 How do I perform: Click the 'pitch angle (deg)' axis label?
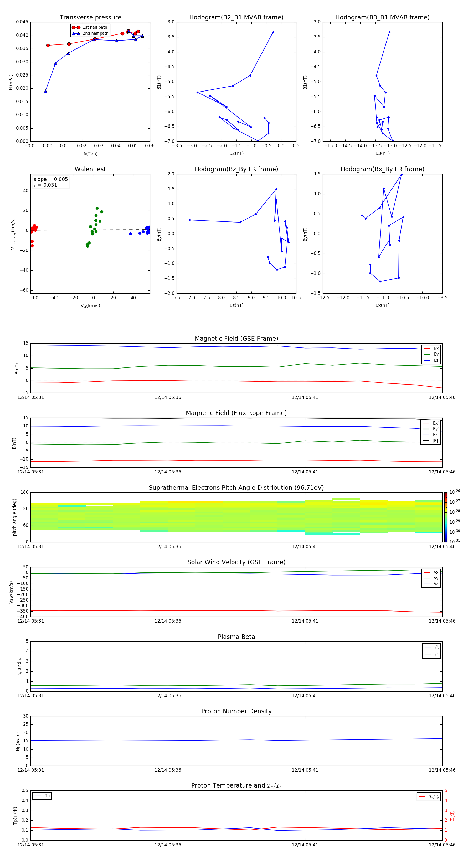[x=14, y=517]
